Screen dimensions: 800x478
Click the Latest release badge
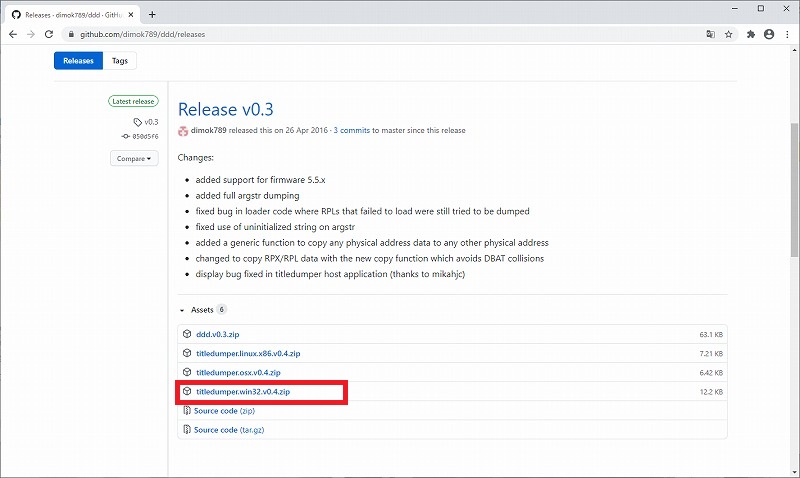133,102
